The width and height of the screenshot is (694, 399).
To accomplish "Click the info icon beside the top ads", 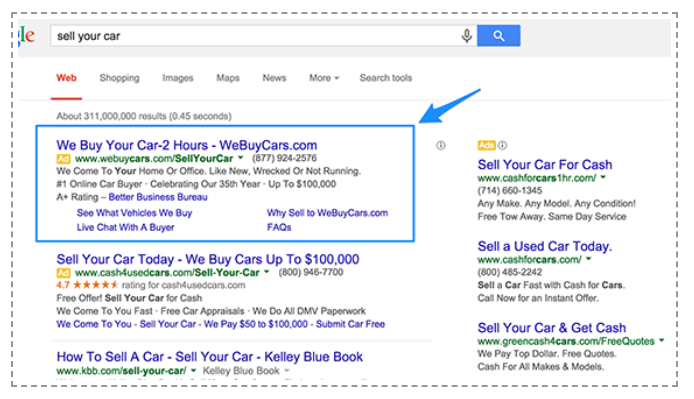I will [440, 145].
